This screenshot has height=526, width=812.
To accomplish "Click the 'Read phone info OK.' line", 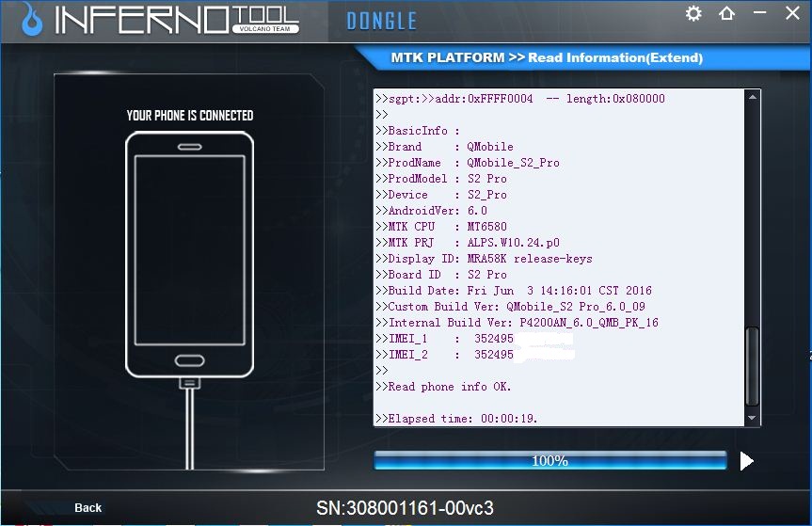I will click(443, 387).
